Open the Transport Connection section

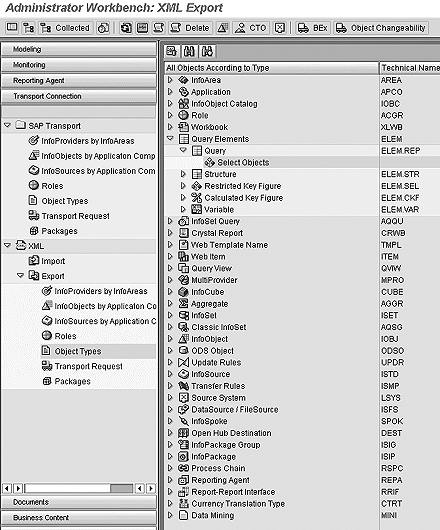point(79,96)
